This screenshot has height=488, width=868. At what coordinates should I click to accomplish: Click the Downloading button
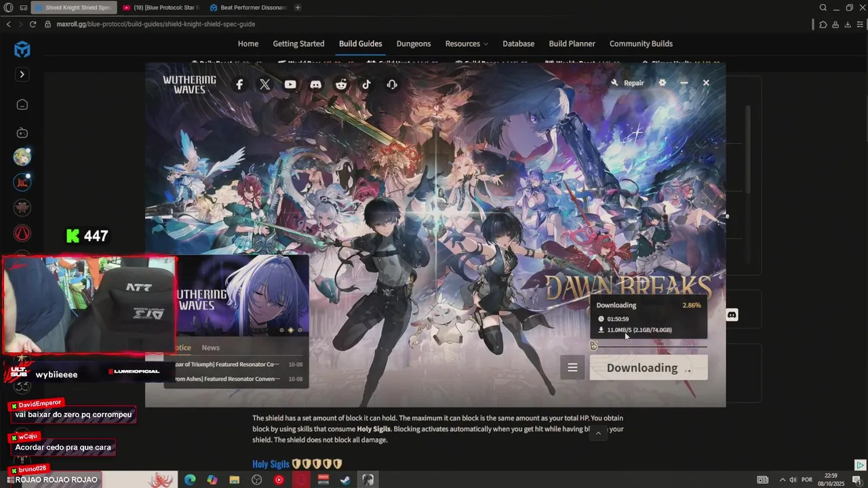(x=648, y=367)
